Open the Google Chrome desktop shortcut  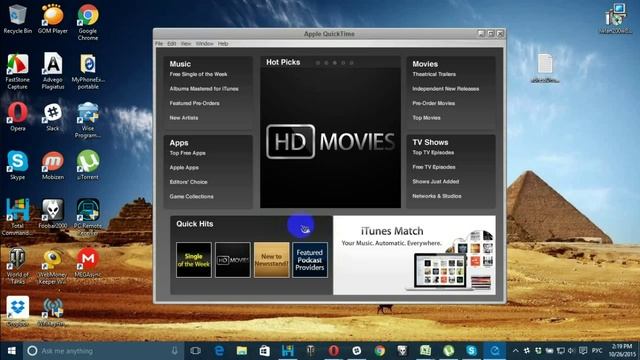coord(88,22)
